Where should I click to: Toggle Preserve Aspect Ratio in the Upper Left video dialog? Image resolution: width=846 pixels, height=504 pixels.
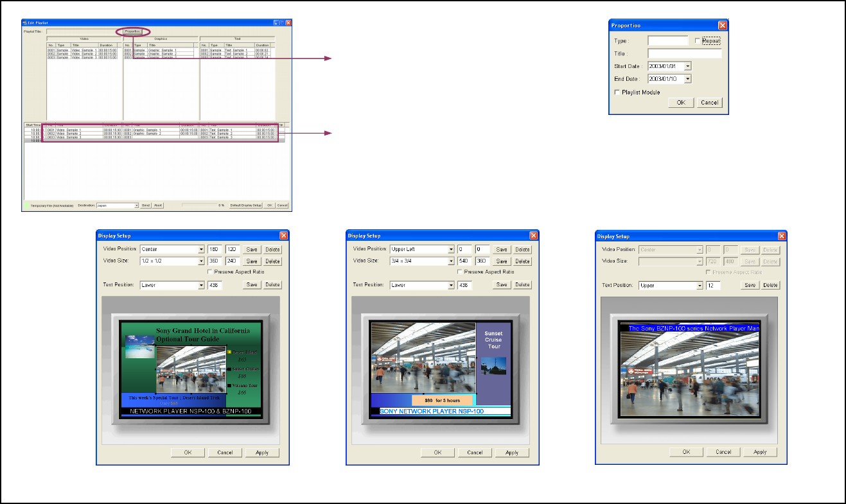pyautogui.click(x=461, y=272)
